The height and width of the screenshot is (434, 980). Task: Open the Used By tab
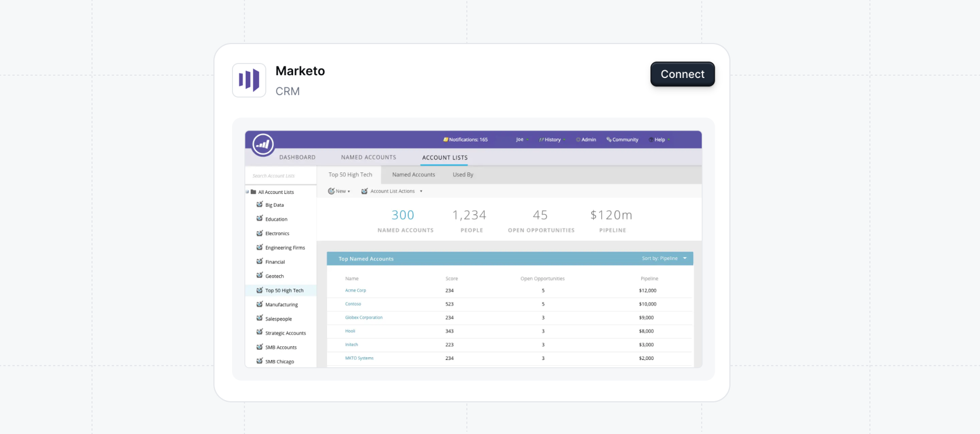(x=463, y=175)
